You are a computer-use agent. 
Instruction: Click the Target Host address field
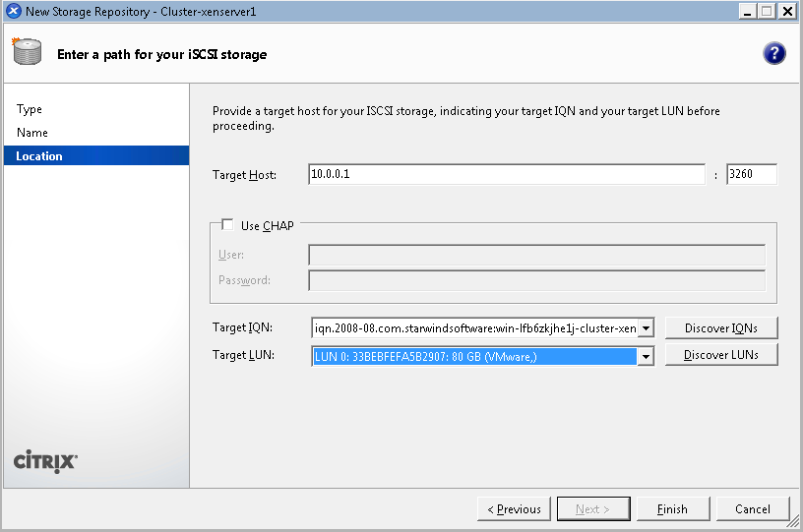point(506,175)
